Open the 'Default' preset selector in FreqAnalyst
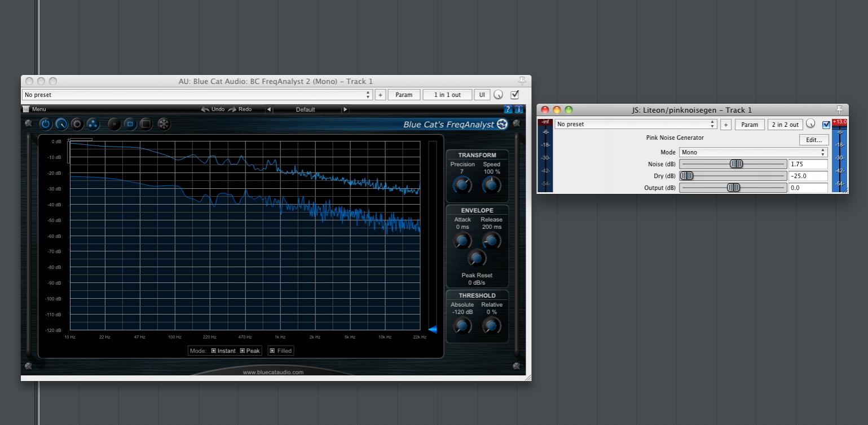Image resolution: width=868 pixels, height=425 pixels. [307, 109]
